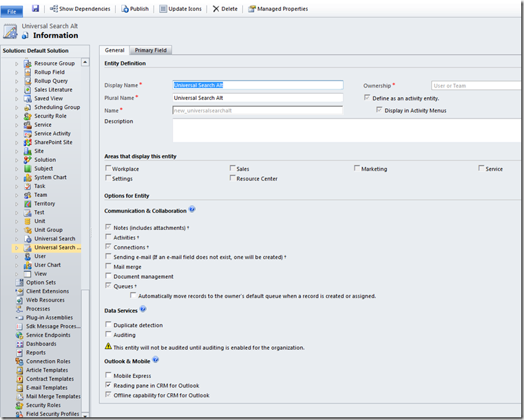Select Processes in solution tree
The height and width of the screenshot is (420, 524).
point(38,308)
